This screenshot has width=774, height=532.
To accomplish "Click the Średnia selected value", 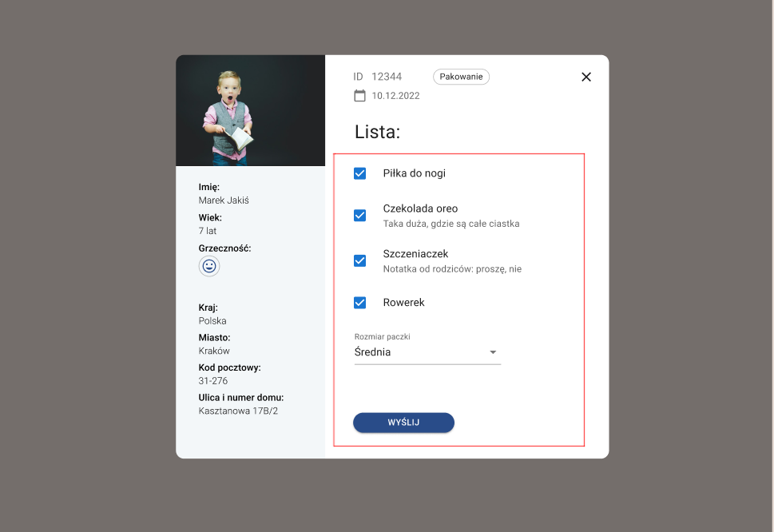I will pos(372,351).
